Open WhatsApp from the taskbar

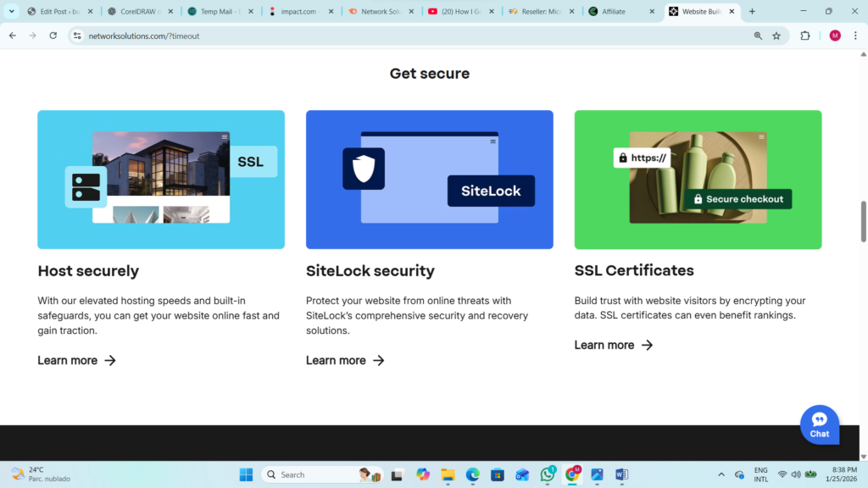click(x=548, y=474)
